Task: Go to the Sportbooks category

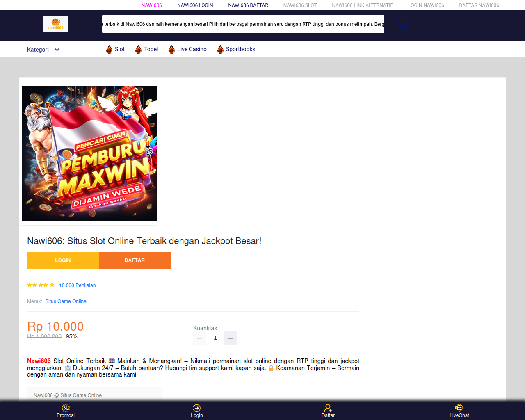Action: [x=241, y=49]
